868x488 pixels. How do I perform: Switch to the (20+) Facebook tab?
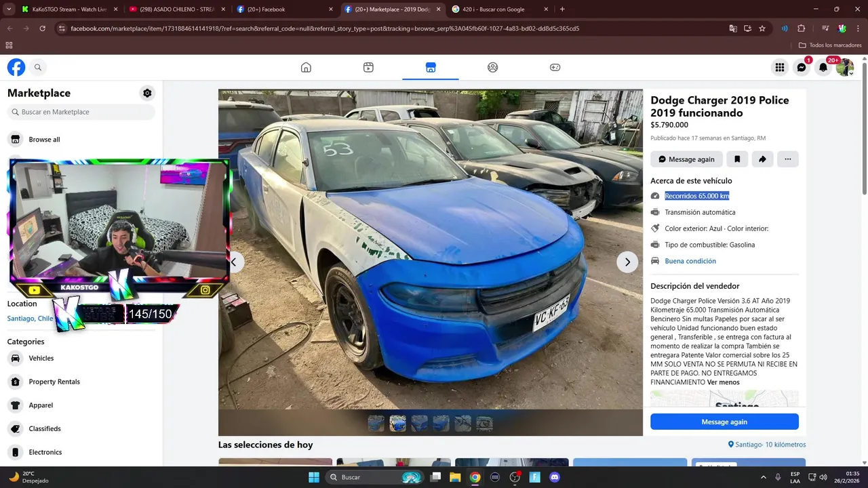click(x=285, y=9)
